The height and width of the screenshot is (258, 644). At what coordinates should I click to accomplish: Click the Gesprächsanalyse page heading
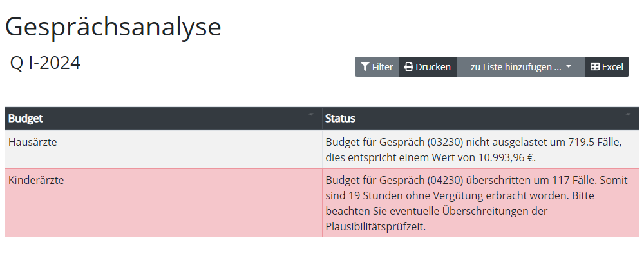tap(113, 26)
